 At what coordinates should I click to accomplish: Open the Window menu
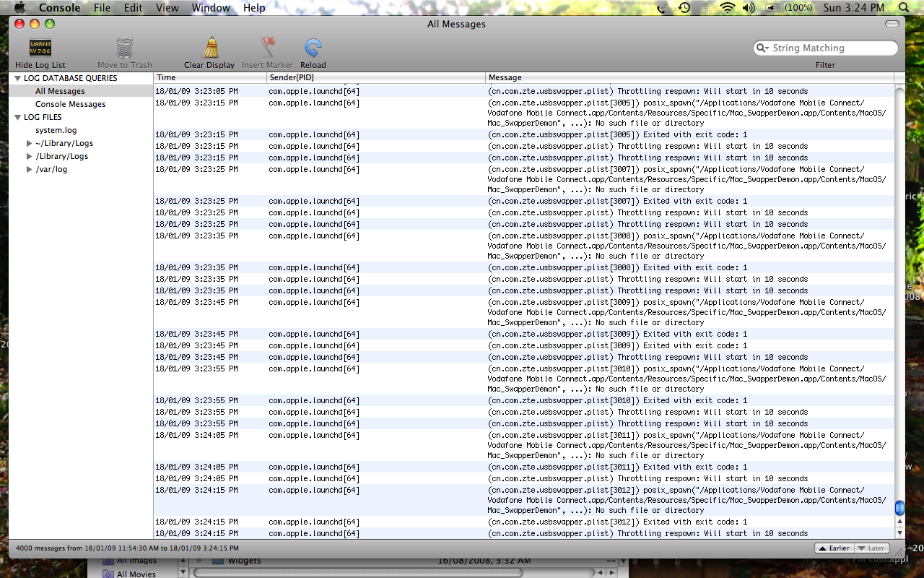click(211, 8)
